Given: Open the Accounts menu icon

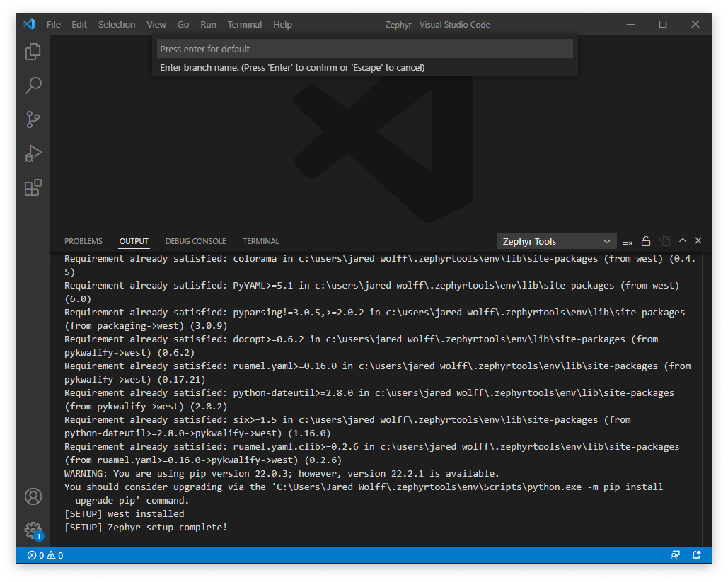Looking at the screenshot, I should click(33, 496).
